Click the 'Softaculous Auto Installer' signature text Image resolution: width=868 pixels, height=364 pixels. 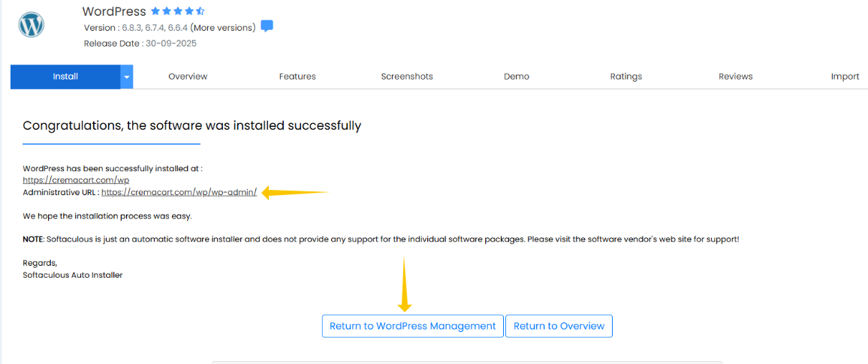73,275
